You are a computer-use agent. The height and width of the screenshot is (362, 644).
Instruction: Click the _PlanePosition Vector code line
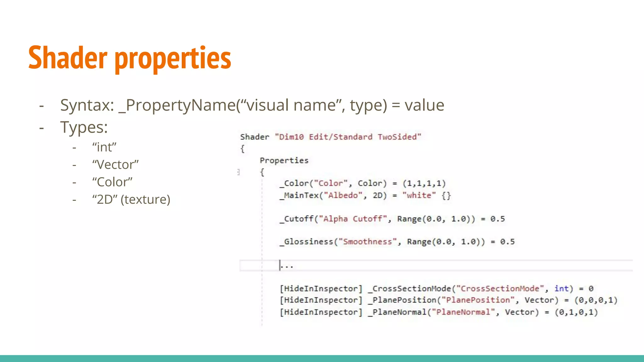(x=449, y=300)
